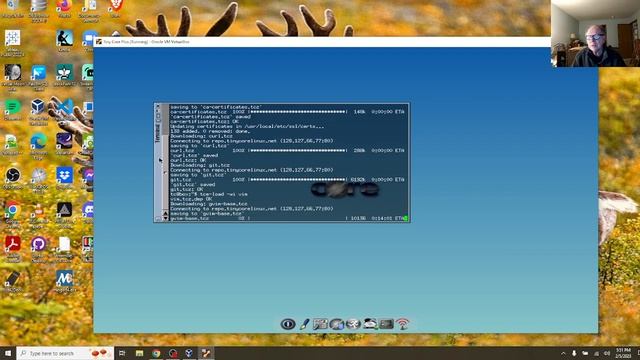Click the power Exit icon in Tiny Core dock

click(x=288, y=324)
